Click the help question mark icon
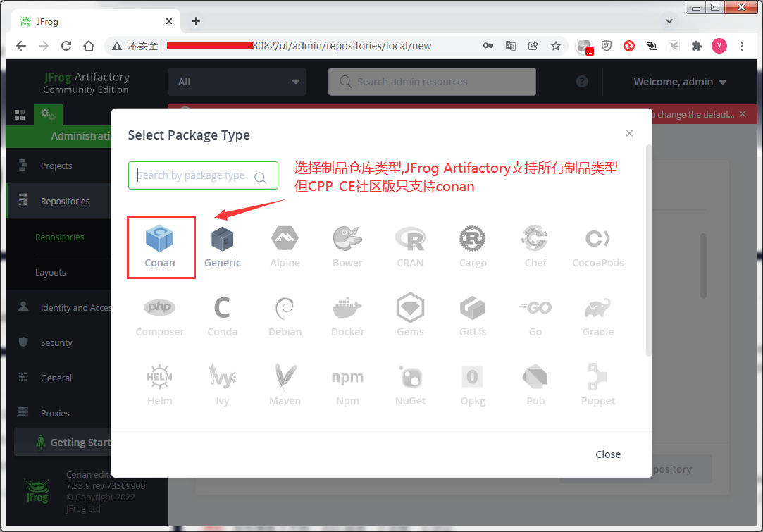 pyautogui.click(x=581, y=81)
